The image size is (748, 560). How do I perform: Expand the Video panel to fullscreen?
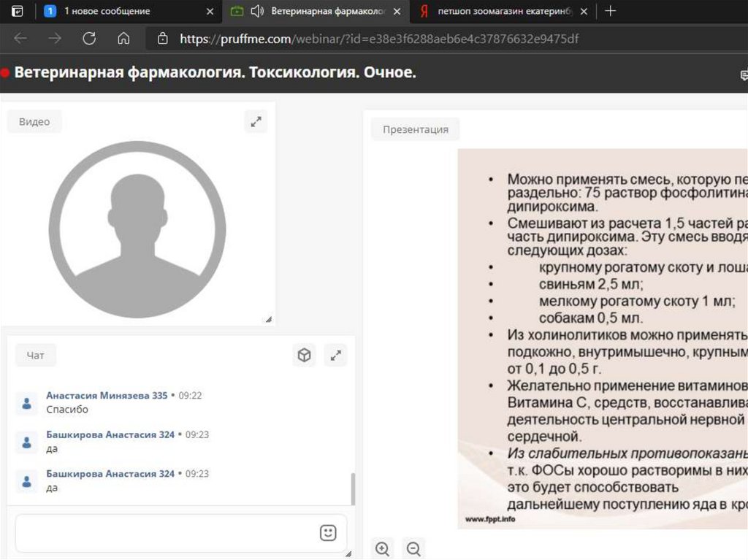[256, 122]
